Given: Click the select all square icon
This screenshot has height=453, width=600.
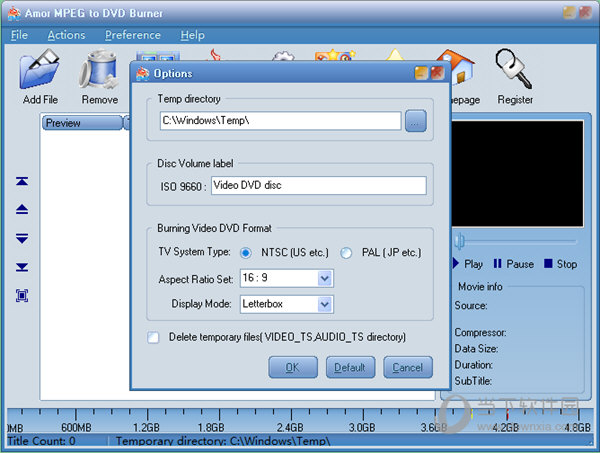Looking at the screenshot, I should 22,296.
